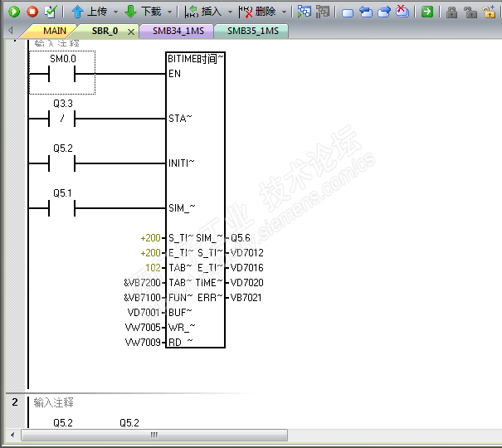Image resolution: width=502 pixels, height=448 pixels.
Task: Select the SBR_0 tab
Action: tap(105, 31)
